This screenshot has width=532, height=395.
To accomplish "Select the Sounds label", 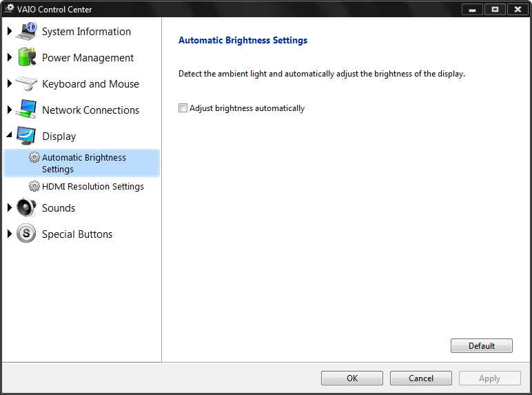I will click(x=59, y=208).
